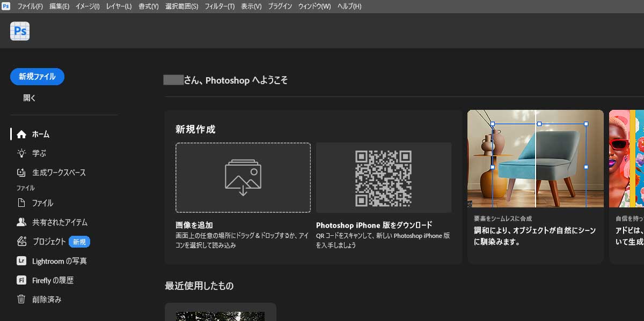644x321 pixels.
Task: Click the QR コードをスキャンして description text
Action: coord(383,240)
